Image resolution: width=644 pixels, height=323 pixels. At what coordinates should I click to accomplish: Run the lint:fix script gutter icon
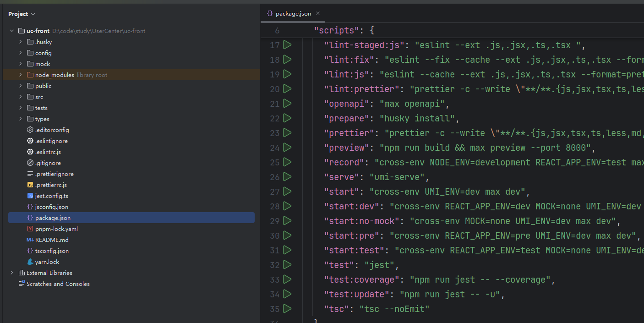click(287, 60)
